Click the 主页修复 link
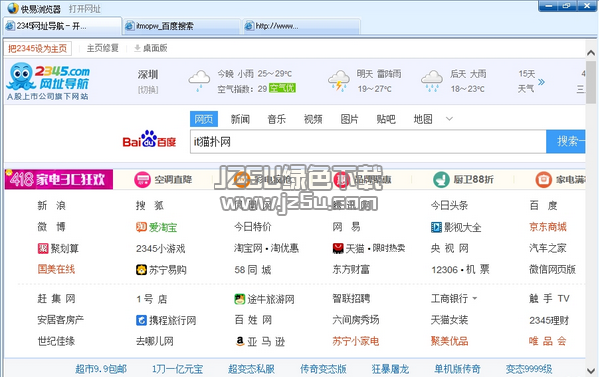 [102, 48]
